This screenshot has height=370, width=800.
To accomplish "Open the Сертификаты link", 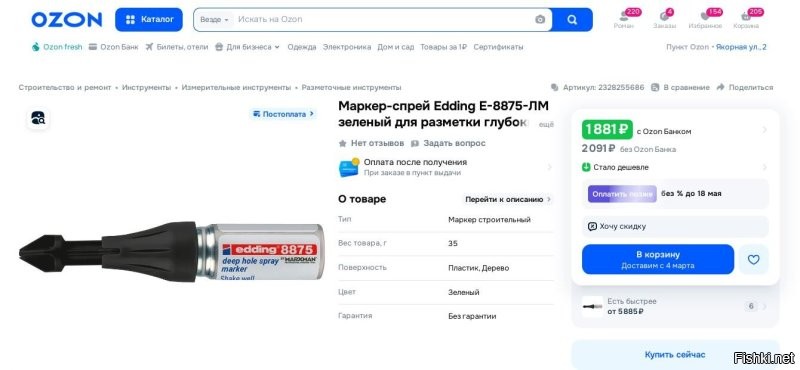I will (x=498, y=47).
